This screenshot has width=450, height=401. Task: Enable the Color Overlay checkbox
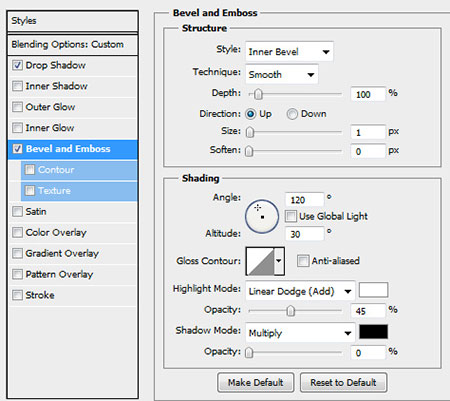pyautogui.click(x=17, y=232)
